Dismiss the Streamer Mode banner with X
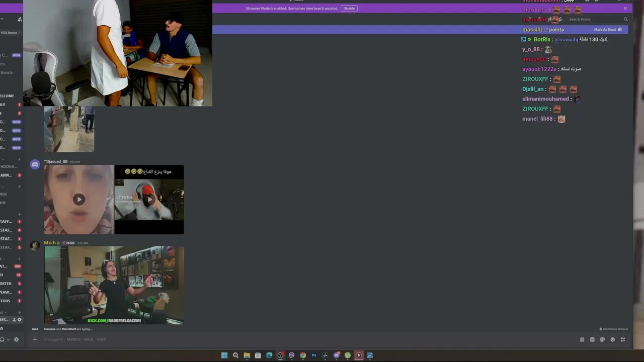Viewport: 644px width, 362px height. tap(625, 9)
